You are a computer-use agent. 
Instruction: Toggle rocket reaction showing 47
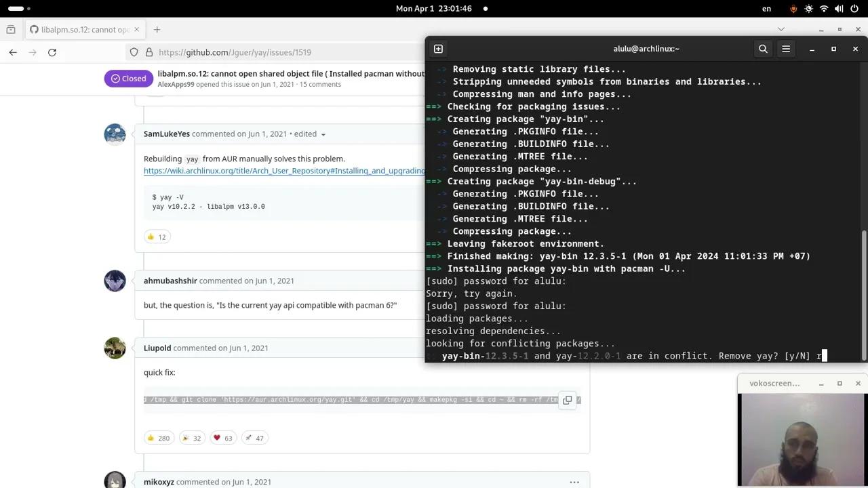coord(254,438)
